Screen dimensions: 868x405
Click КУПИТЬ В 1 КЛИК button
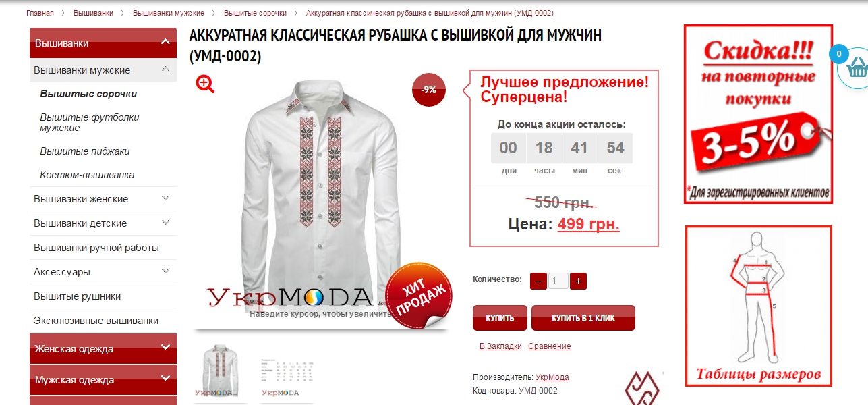click(583, 318)
